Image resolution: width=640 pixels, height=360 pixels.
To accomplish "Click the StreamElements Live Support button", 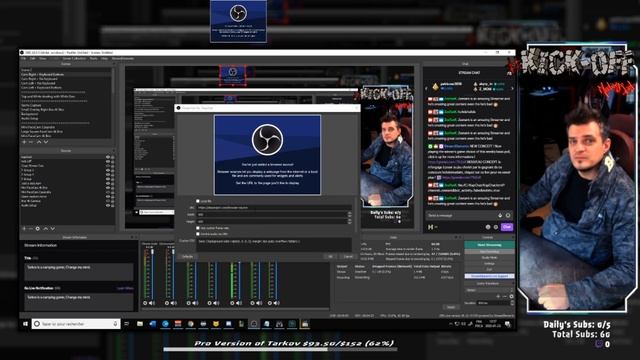I will (489, 276).
